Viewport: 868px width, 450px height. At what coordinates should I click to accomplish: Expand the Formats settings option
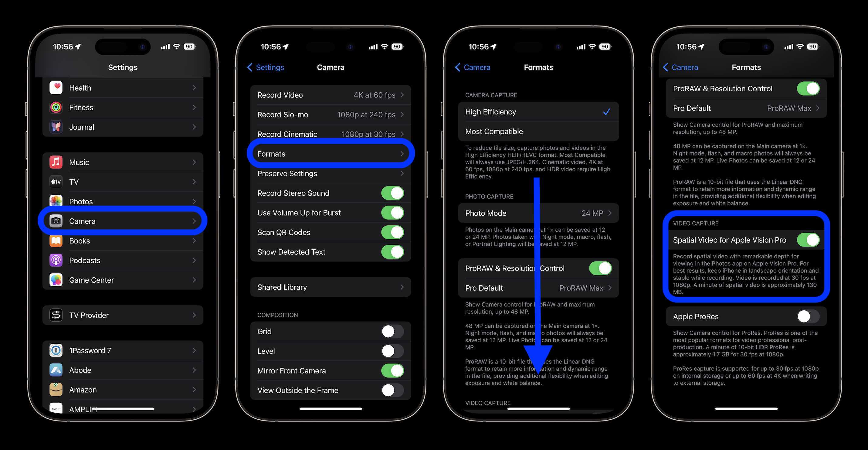tap(331, 153)
